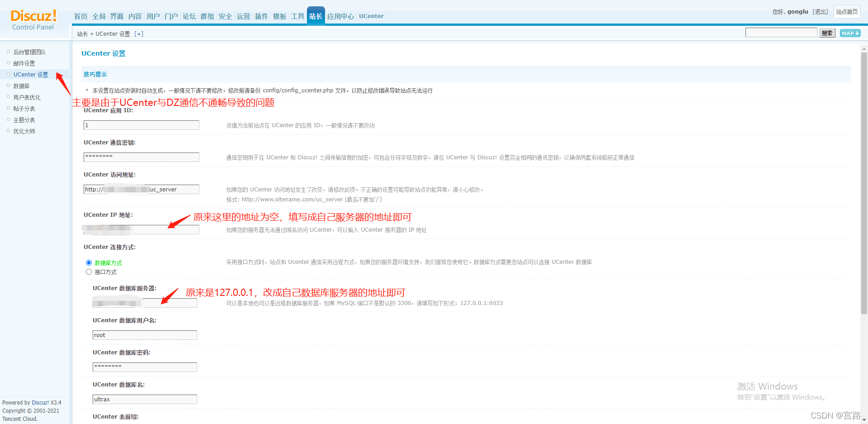The image size is (868, 424).
Task: Open the 插件 top menu
Action: click(x=262, y=16)
